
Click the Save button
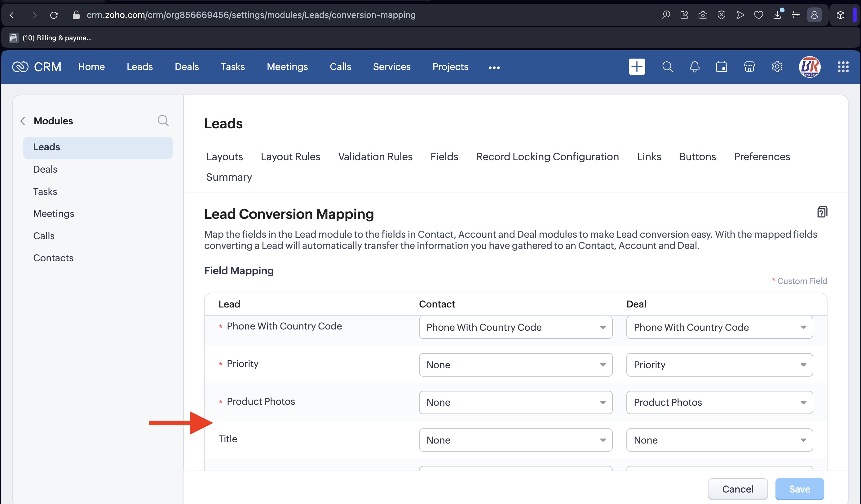799,489
